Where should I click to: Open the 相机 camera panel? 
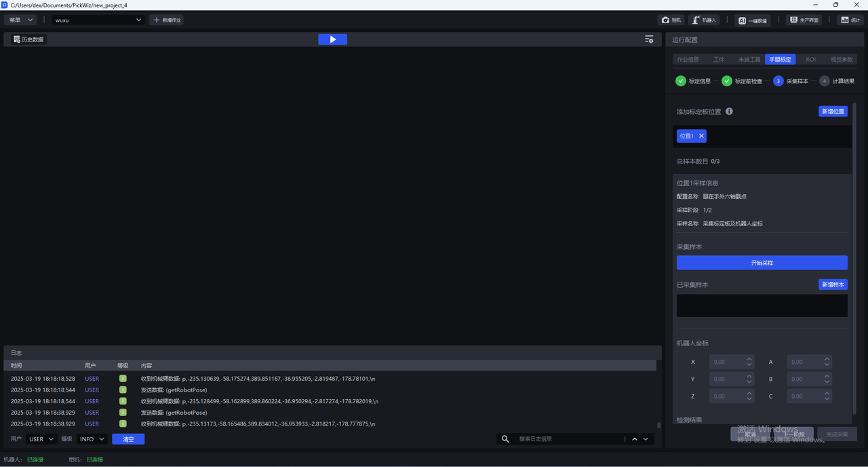point(671,20)
